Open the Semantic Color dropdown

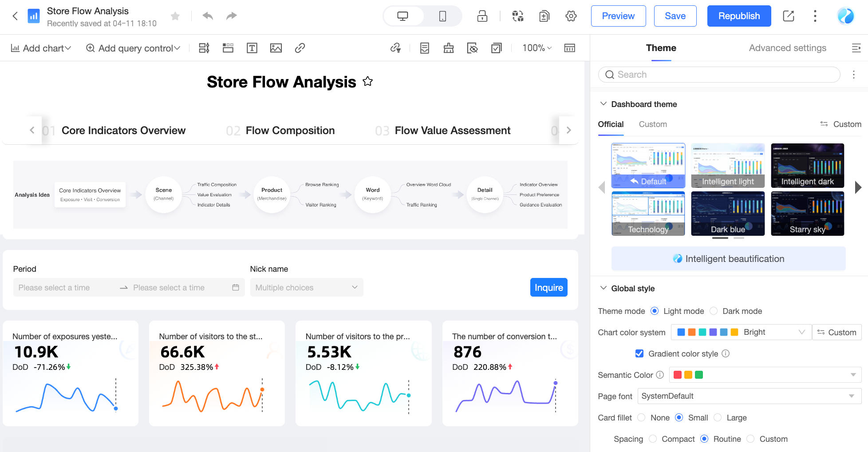point(765,375)
